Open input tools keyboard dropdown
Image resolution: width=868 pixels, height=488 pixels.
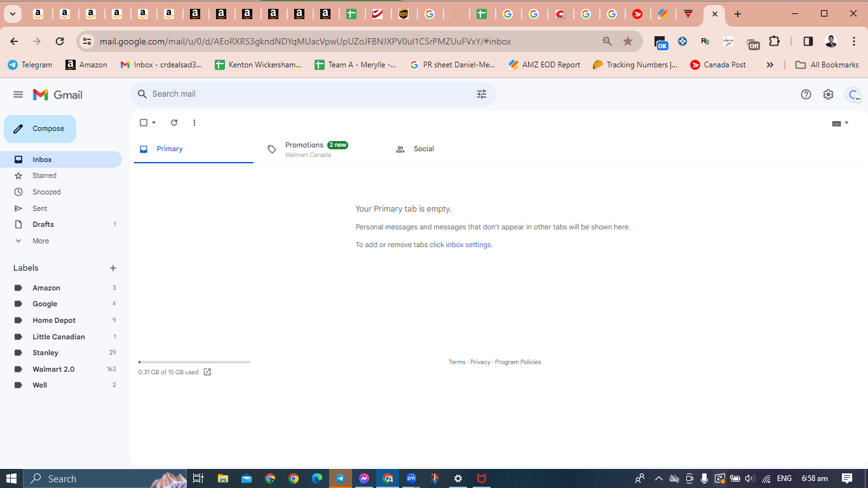click(x=840, y=123)
